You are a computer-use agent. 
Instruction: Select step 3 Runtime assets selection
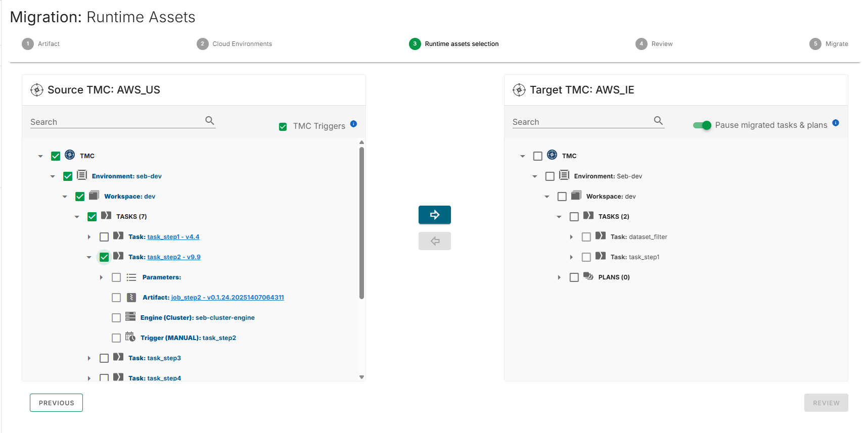tap(454, 44)
